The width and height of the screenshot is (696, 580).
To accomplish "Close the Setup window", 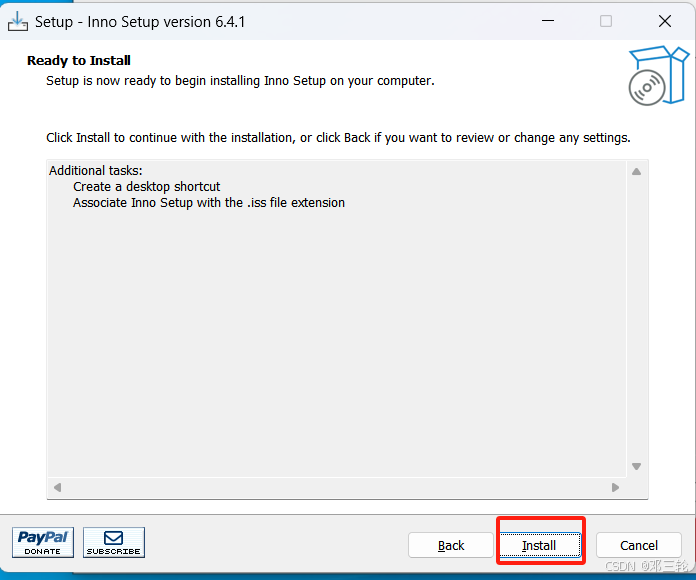I will 664,21.
